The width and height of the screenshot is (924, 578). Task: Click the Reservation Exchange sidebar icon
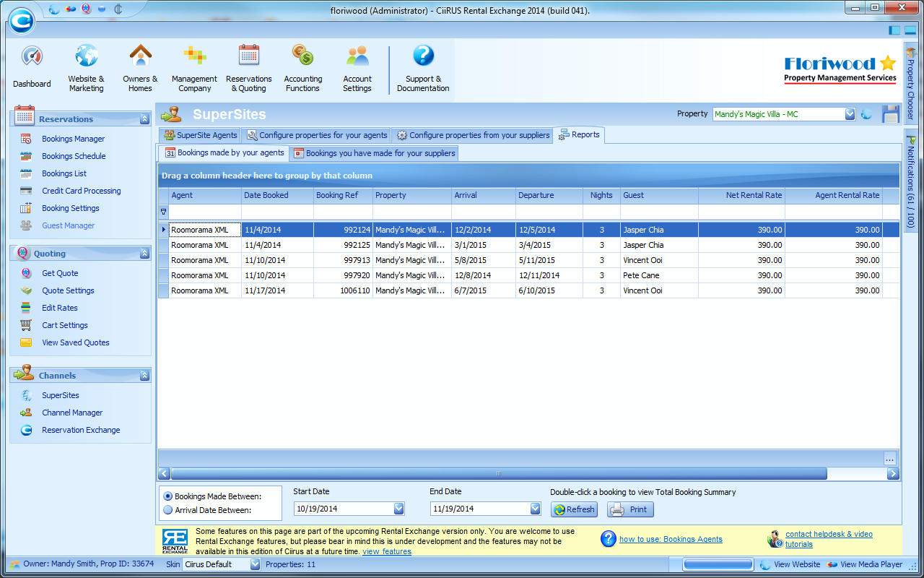click(x=26, y=430)
